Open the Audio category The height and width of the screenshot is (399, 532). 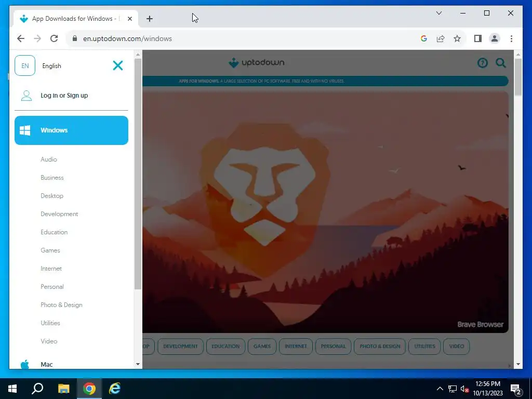point(49,159)
